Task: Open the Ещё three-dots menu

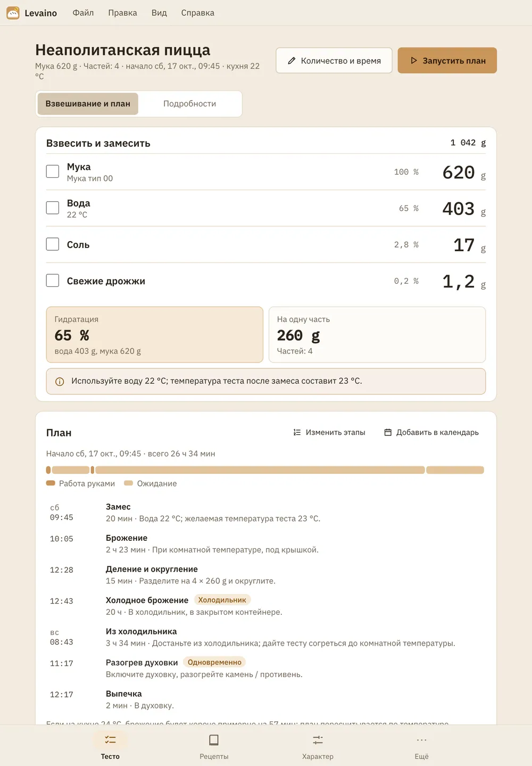Action: click(x=421, y=740)
